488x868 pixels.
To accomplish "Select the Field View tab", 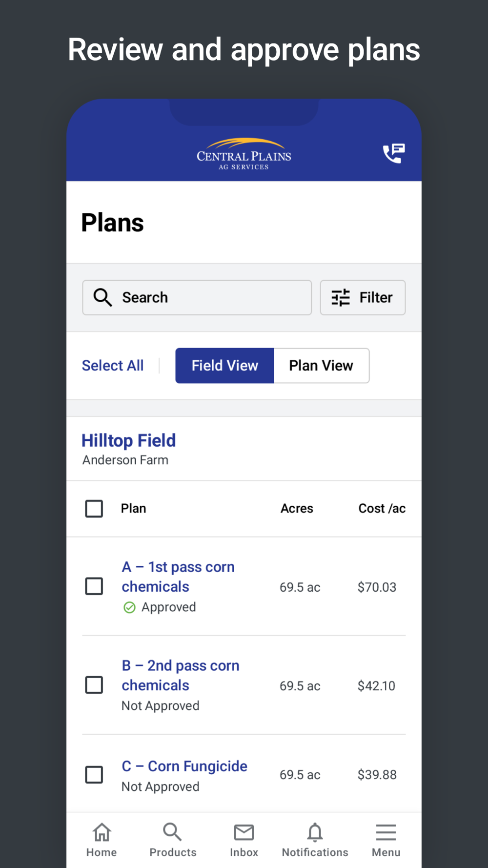I will 224,366.
